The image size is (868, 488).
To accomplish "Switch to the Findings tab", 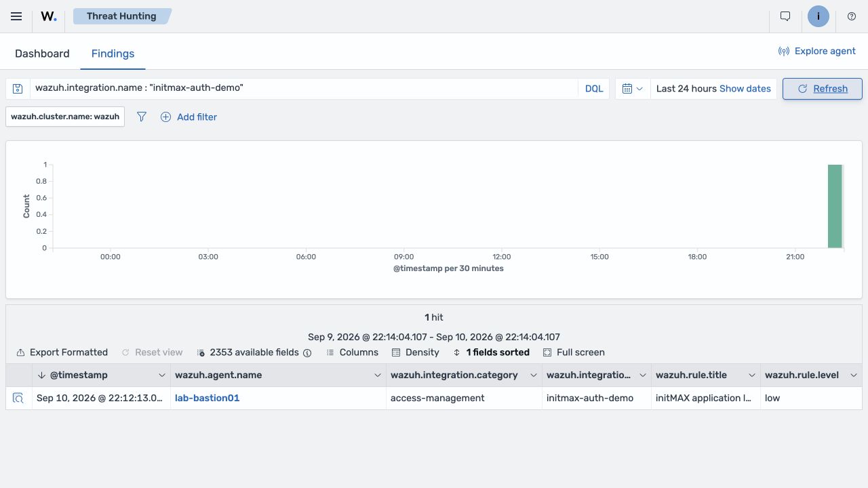I will point(113,54).
